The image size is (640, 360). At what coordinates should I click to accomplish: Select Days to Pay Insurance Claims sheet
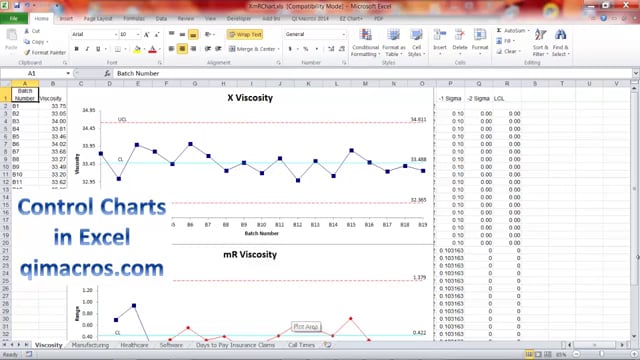coord(236,345)
